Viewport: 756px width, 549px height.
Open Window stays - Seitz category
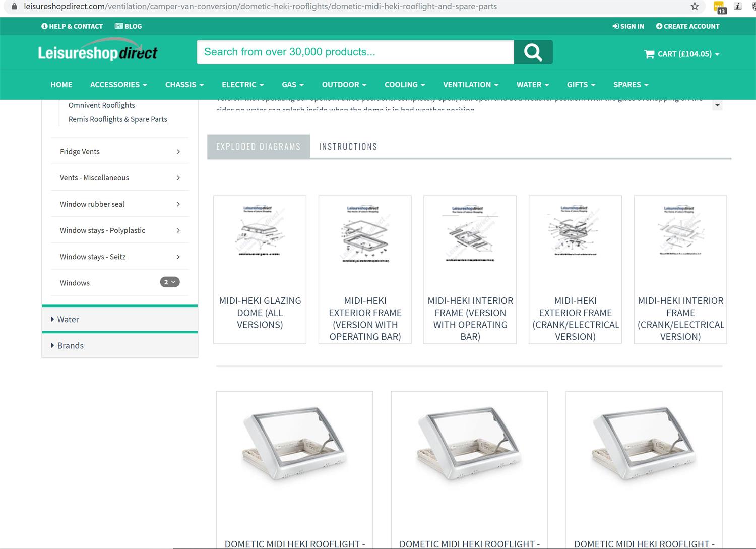click(120, 256)
